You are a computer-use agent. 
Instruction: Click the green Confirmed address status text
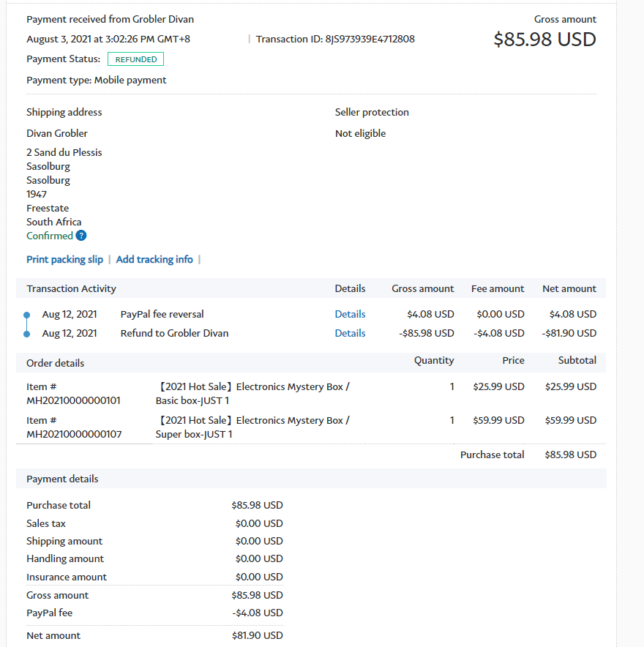pos(50,236)
